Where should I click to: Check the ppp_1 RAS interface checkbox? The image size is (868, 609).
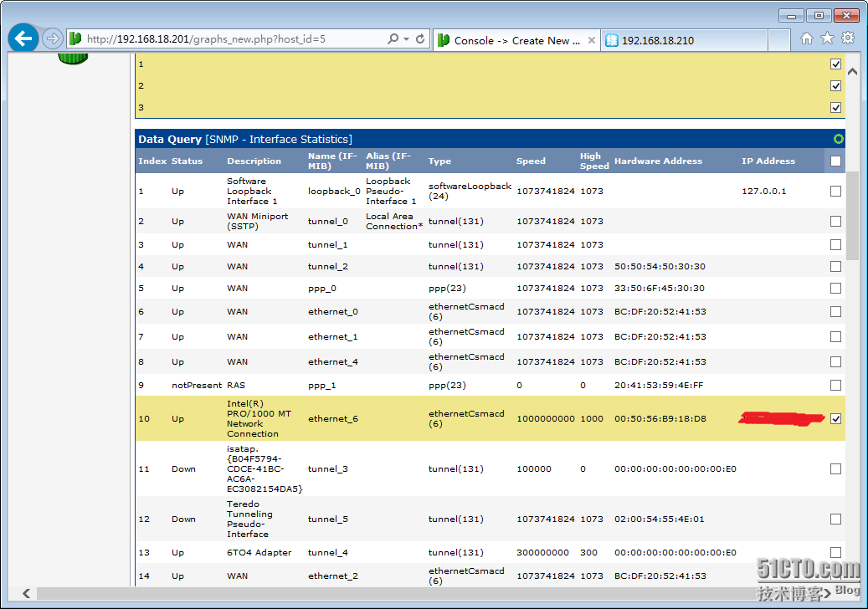tap(836, 385)
